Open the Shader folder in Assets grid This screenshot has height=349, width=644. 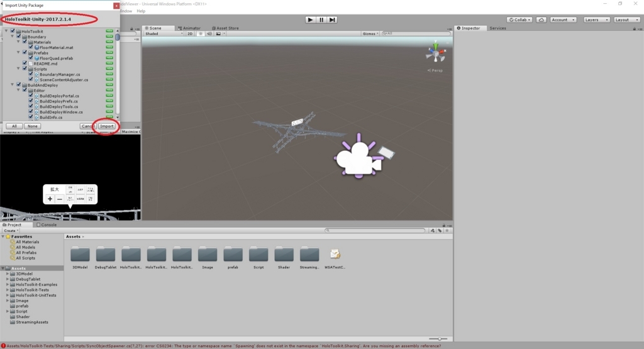click(x=284, y=254)
